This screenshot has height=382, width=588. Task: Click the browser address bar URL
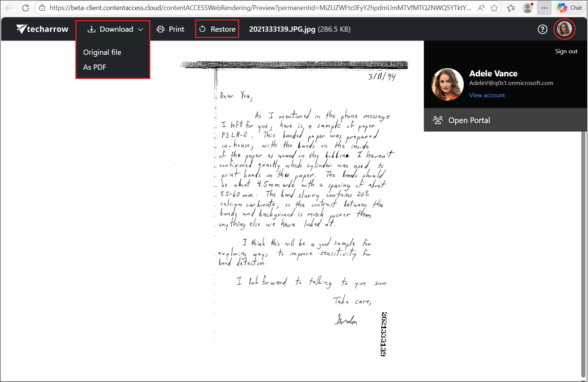click(x=260, y=8)
